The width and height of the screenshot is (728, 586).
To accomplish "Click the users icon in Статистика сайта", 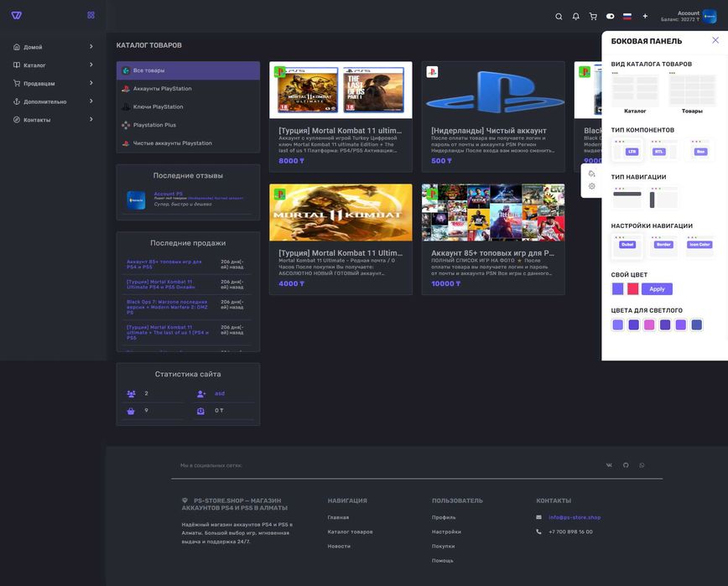I will pos(131,393).
